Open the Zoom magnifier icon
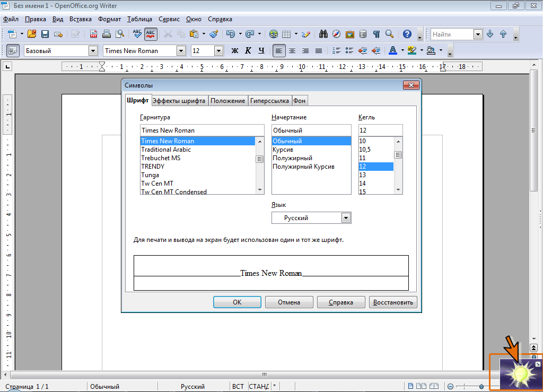 coord(390,34)
